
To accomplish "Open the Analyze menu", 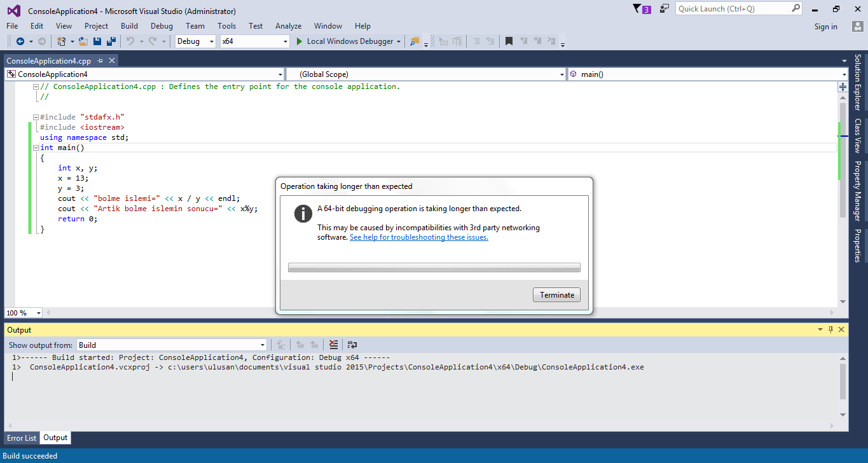I will pos(288,26).
